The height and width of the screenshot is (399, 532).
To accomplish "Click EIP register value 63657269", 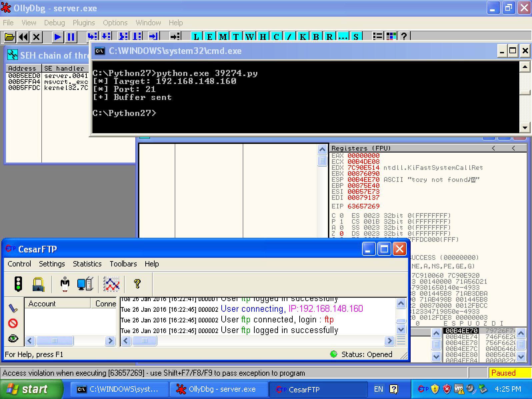I will (363, 206).
